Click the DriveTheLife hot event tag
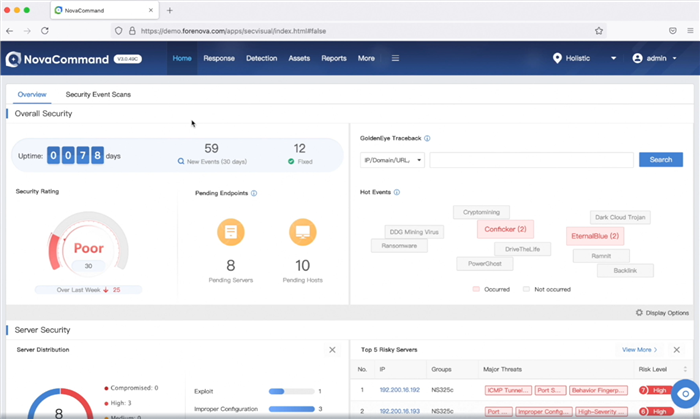Screen dimensions: 700x419 click(522, 249)
